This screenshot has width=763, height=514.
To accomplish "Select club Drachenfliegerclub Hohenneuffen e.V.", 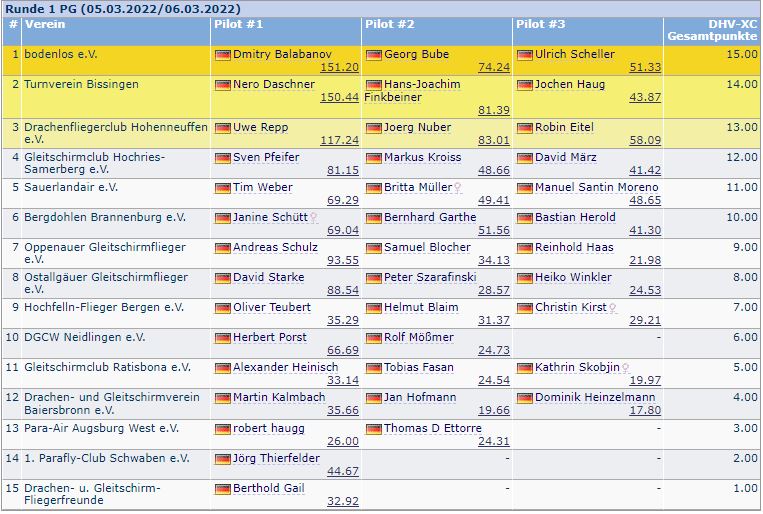I will (116, 133).
